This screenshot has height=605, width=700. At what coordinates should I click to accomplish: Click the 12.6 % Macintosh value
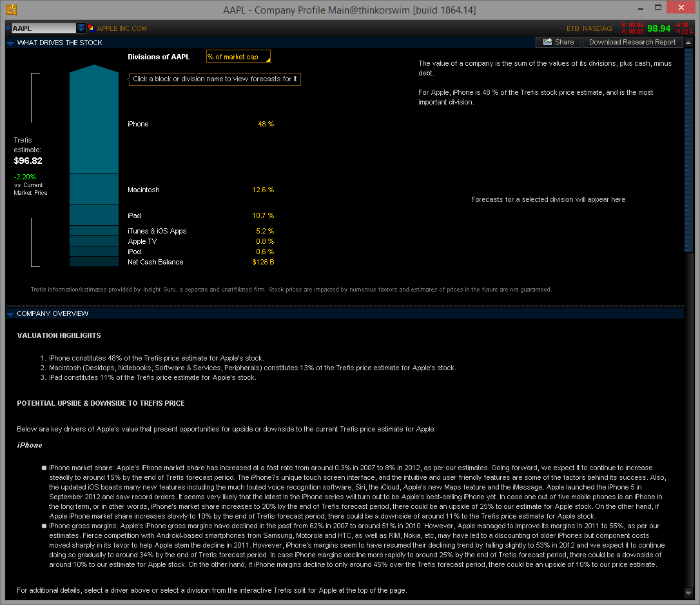click(263, 190)
